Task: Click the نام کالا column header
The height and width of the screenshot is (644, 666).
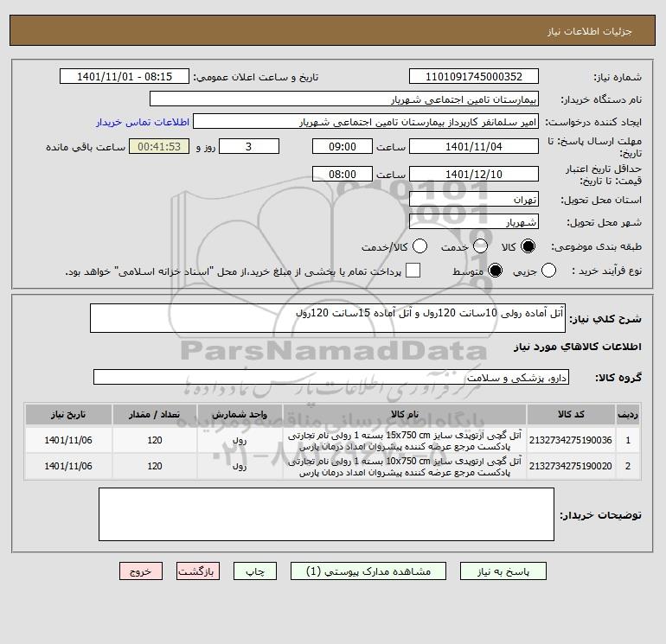Action: (405, 414)
